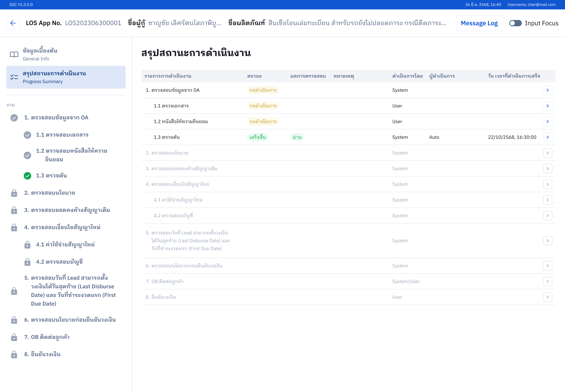Expand row 1. ตรวจสอบข้อมูลจาก OA chevron
This screenshot has height=392, width=565.
547,90
